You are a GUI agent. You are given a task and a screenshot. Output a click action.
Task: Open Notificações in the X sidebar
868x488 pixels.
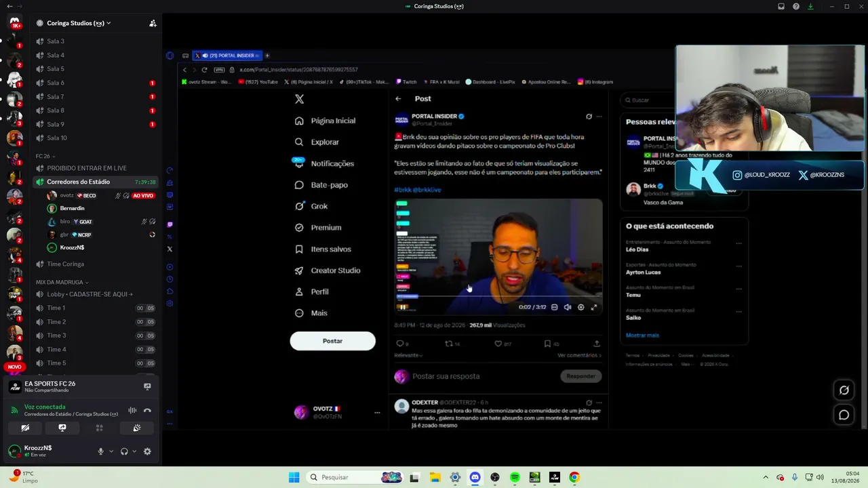tap(324, 163)
